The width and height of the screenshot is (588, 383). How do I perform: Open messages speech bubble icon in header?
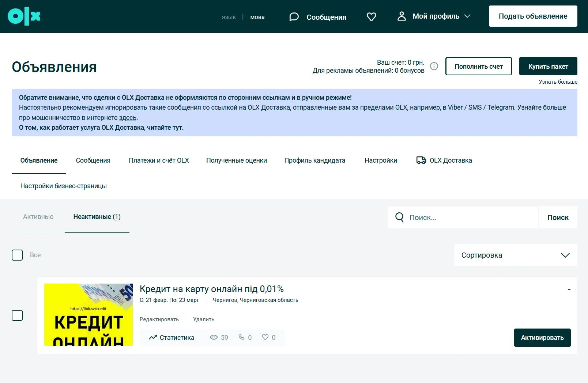294,17
